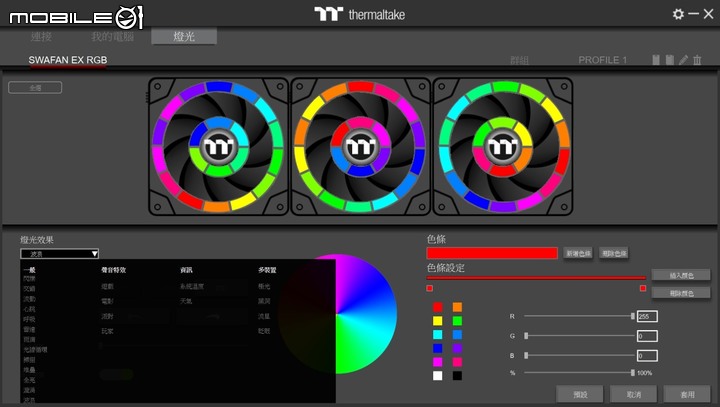Click the PROFILE 1 label
Screen dimensions: 720x407
pyautogui.click(x=602, y=60)
